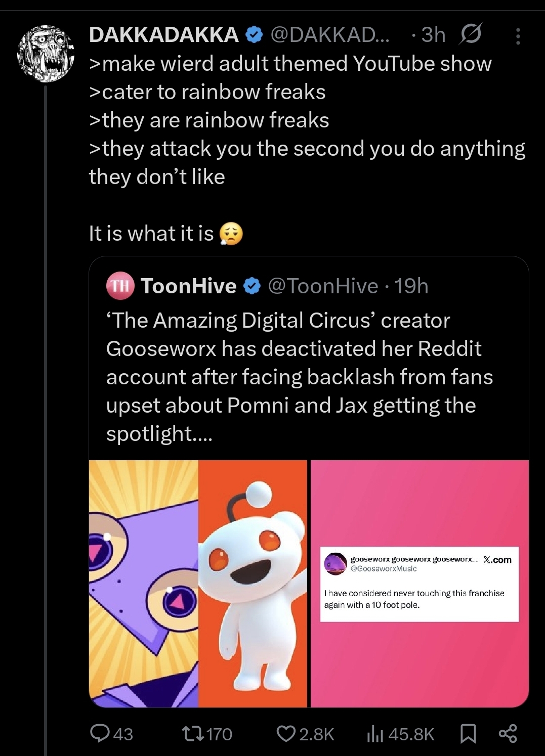
Task: Open the Reddit Snoo mascot image
Action: [253, 584]
